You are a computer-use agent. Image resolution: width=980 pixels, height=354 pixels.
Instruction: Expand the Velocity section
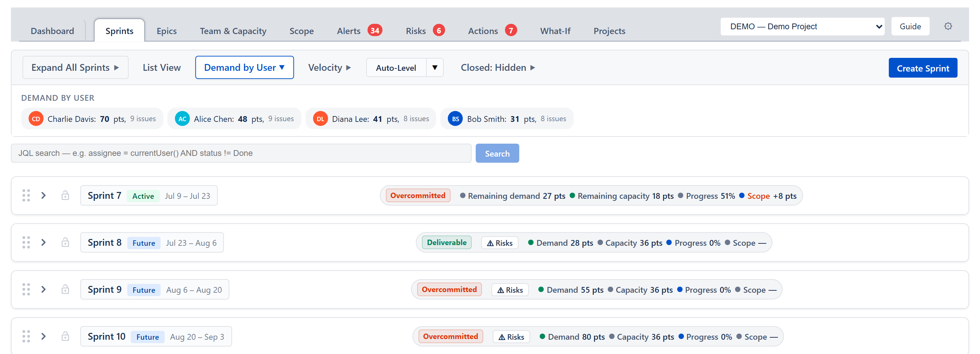point(329,67)
